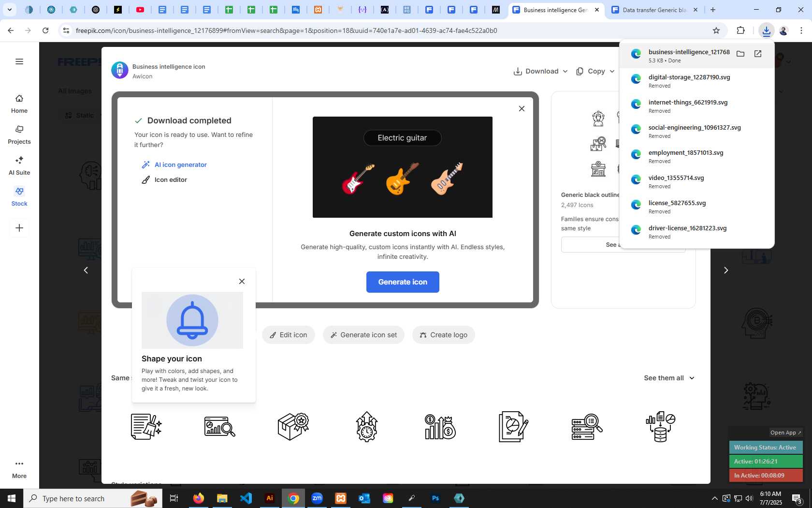Click Windows taskbar search box
812x508 pixels.
point(93,498)
